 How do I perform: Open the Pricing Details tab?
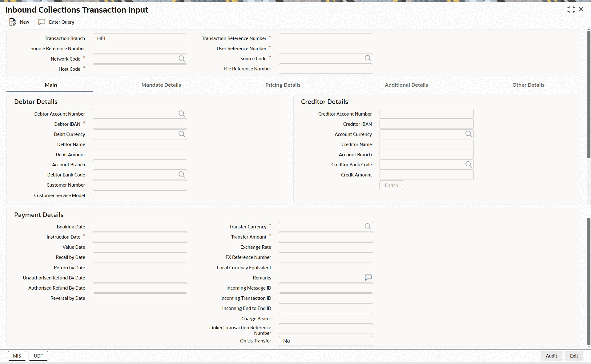point(283,85)
